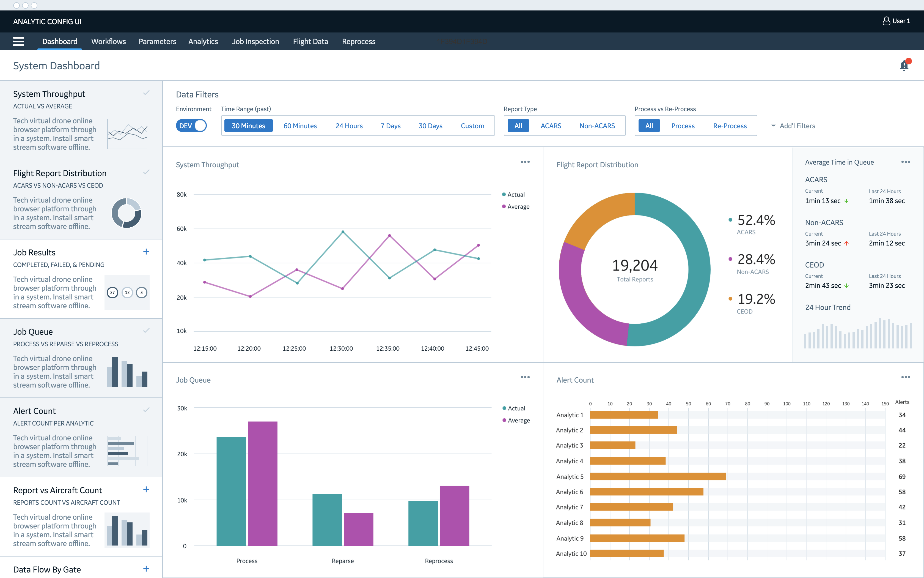Select All under Process vs Re-Process
This screenshot has height=578, width=924.
point(649,126)
